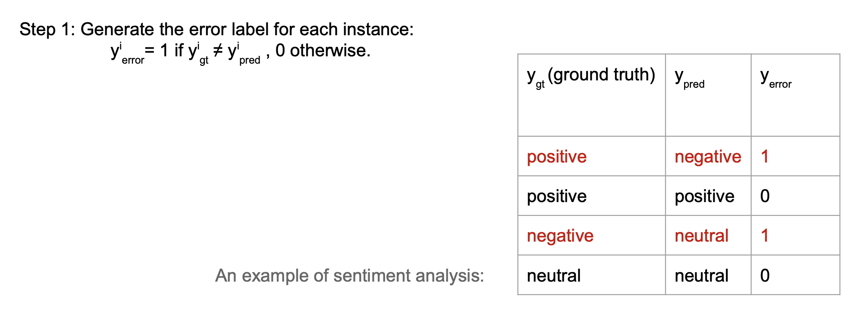
Task: Click the not-equal sign in the formula
Action: tap(218, 51)
